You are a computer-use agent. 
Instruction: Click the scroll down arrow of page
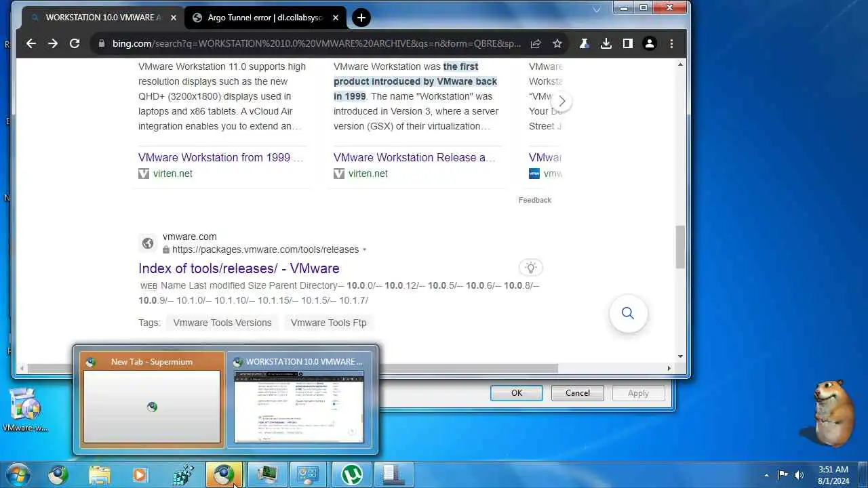click(x=680, y=357)
